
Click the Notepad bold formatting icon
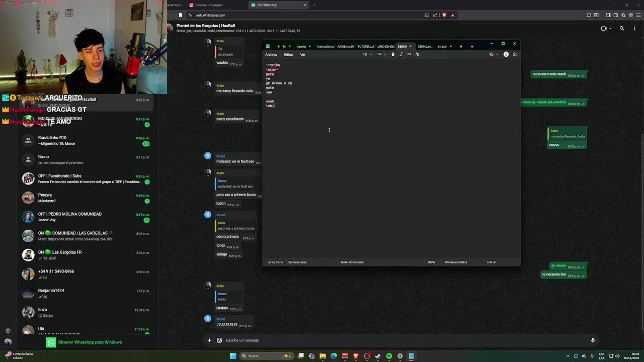393,54
